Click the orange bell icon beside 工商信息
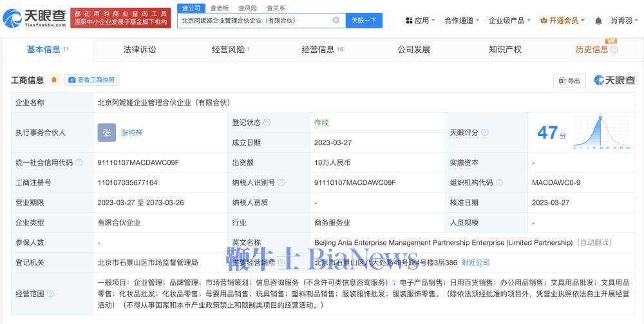This screenshot has height=324, width=644. click(x=54, y=80)
